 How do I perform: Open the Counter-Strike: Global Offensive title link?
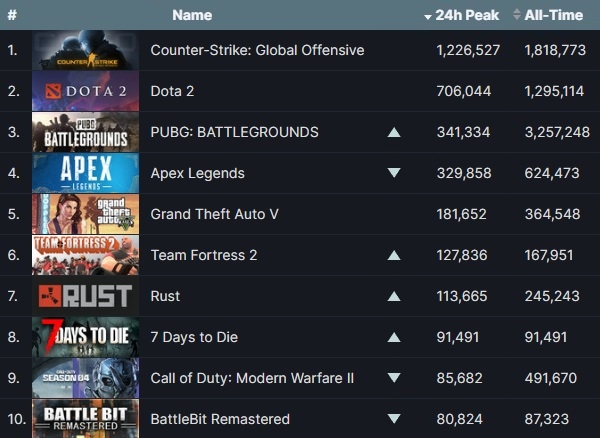[257, 50]
